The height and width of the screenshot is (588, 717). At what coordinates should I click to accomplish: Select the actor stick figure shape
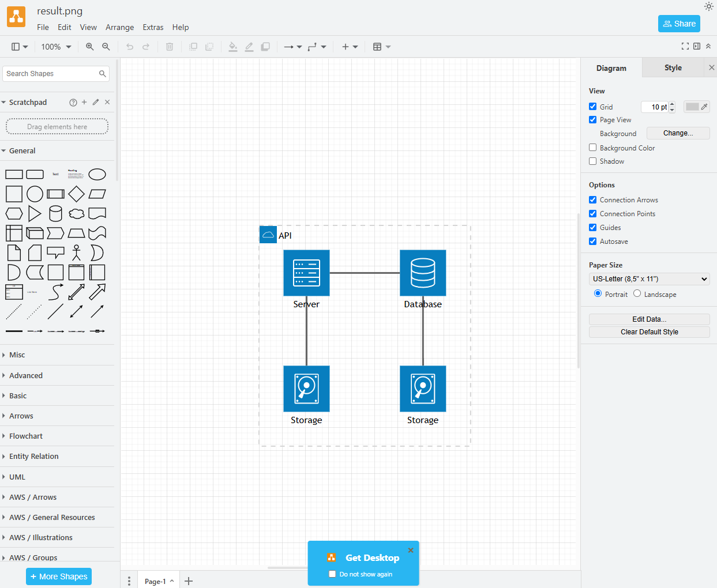tap(76, 252)
